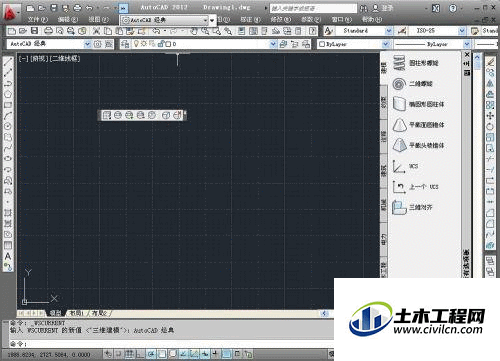
Task: Click command line input prompt
Action: (172, 343)
